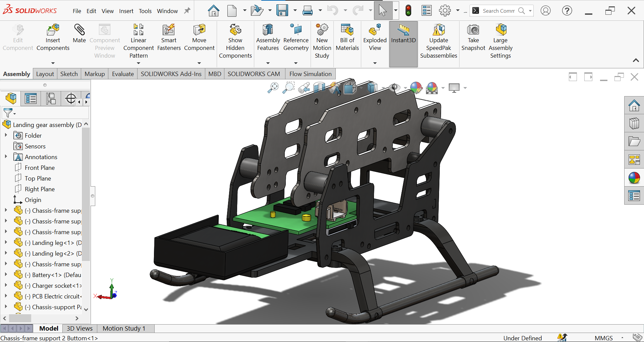Insert a Bill of Materials
The height and width of the screenshot is (342, 644).
(x=347, y=37)
